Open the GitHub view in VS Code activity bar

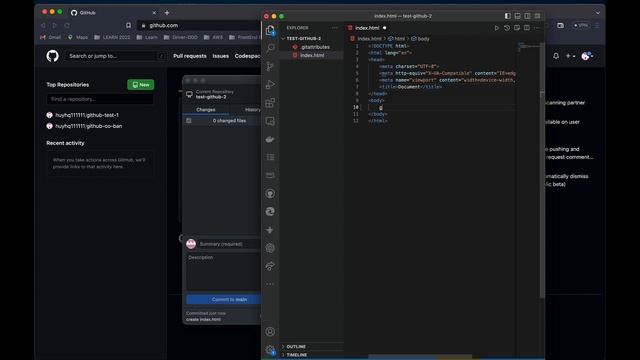coord(270,193)
